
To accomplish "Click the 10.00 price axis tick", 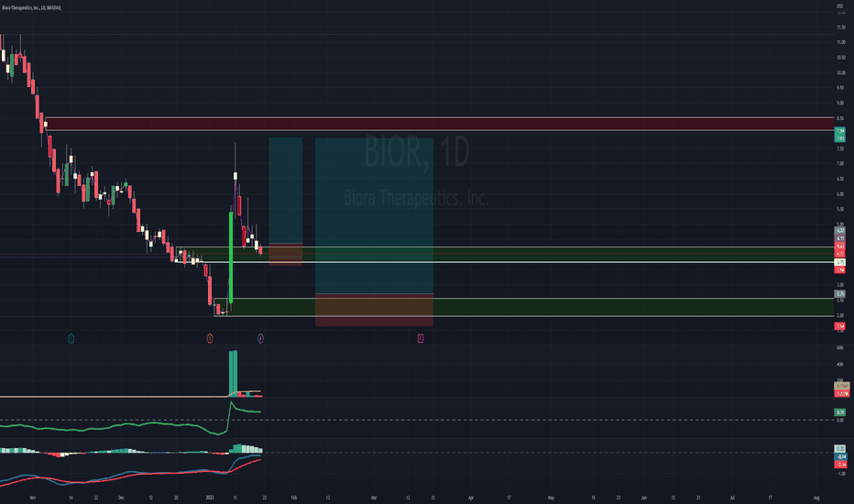I will (840, 72).
